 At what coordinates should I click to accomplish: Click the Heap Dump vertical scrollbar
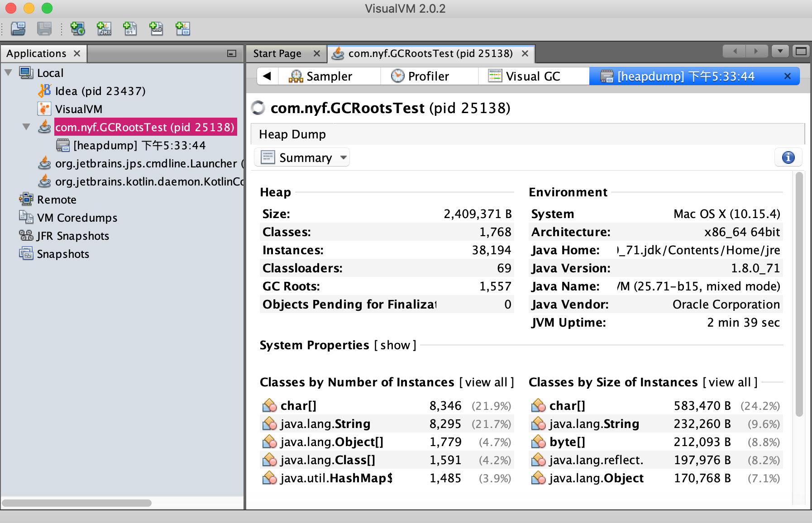click(799, 294)
